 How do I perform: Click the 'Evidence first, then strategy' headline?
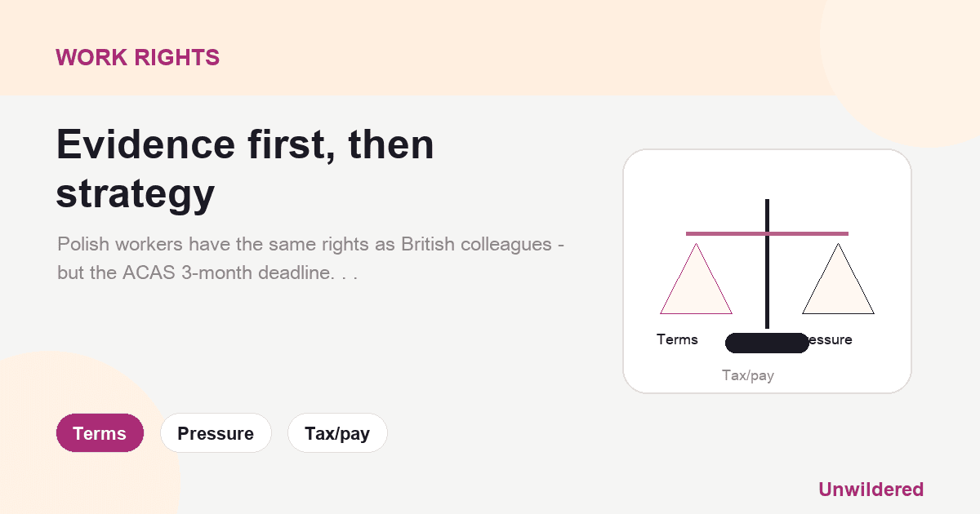(x=245, y=169)
